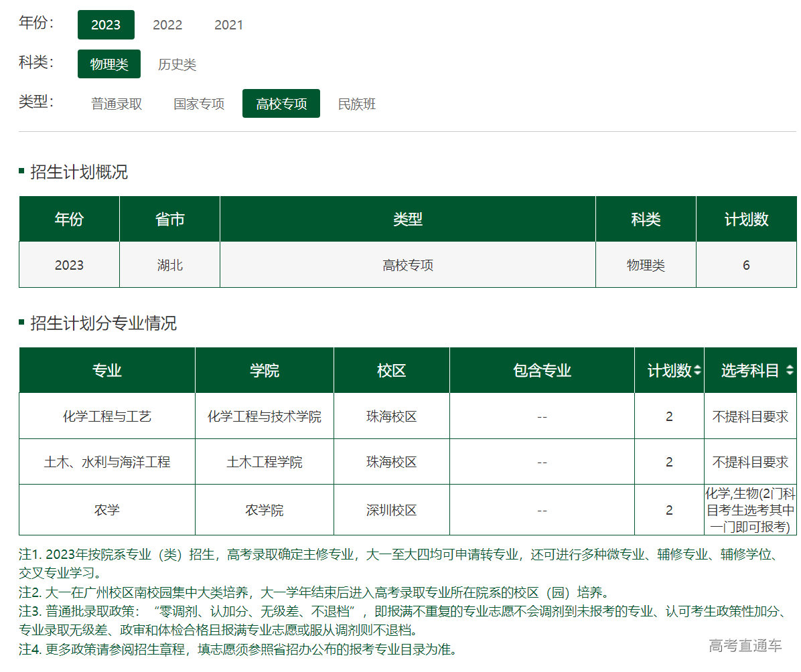
Task: Select the 高校专项 admission type
Action: (281, 104)
